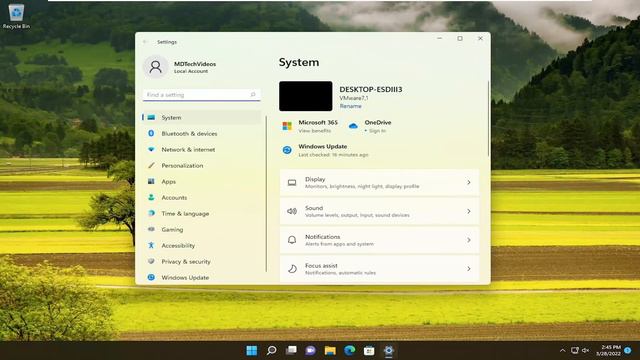Click the volume icon in system tray
Screen dimensions: 640x360
585,350
